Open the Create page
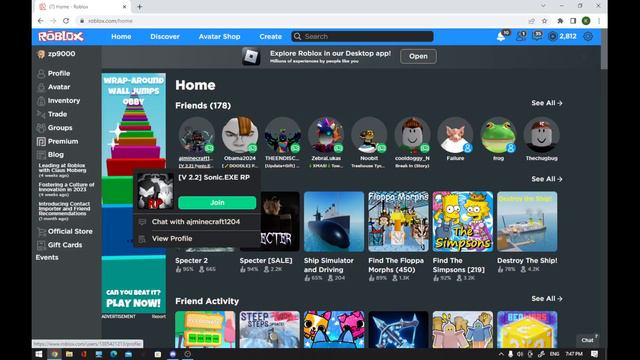The width and height of the screenshot is (640, 360). pyautogui.click(x=271, y=36)
